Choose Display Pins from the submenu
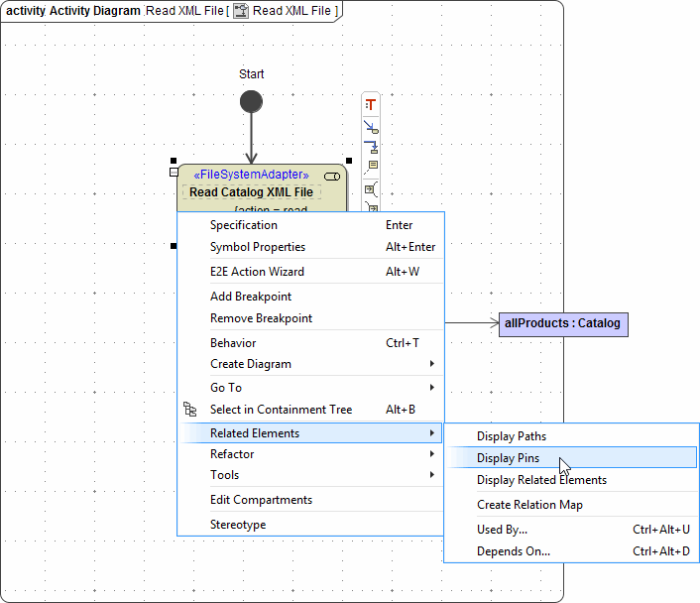This screenshot has width=700, height=603. click(x=509, y=458)
